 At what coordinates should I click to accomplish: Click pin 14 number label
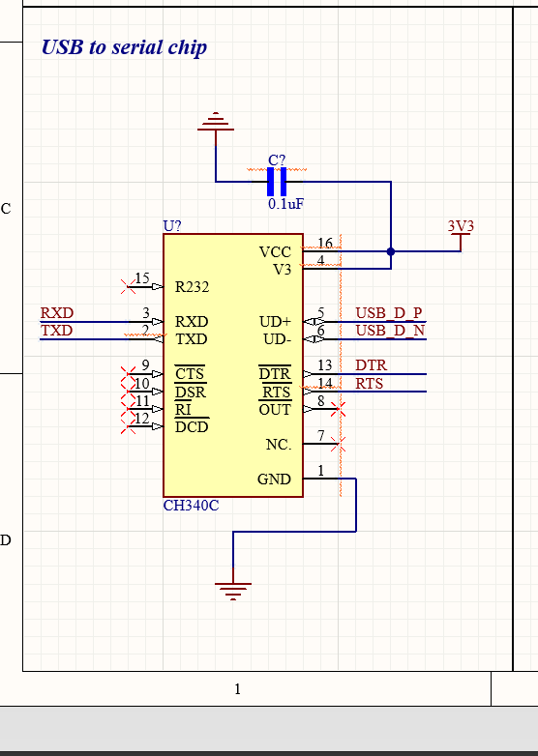[325, 383]
